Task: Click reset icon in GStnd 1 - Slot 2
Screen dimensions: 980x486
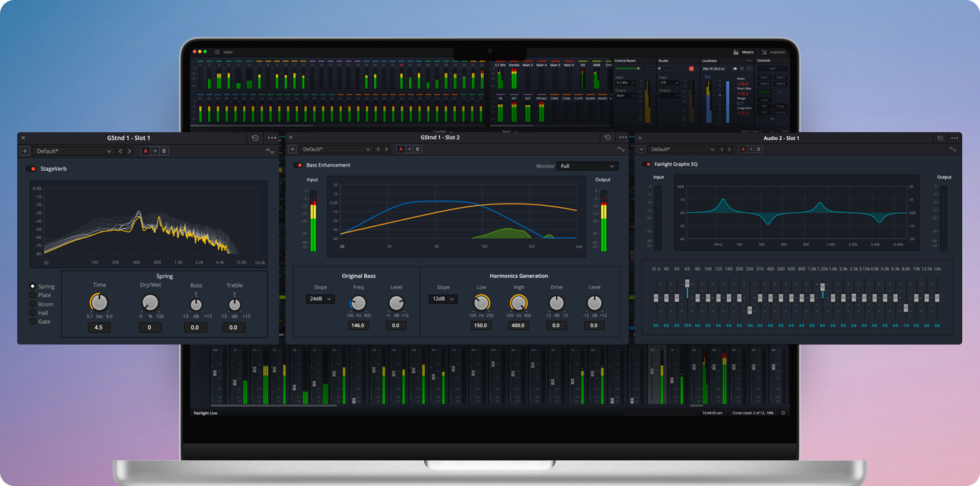Action: 607,138
